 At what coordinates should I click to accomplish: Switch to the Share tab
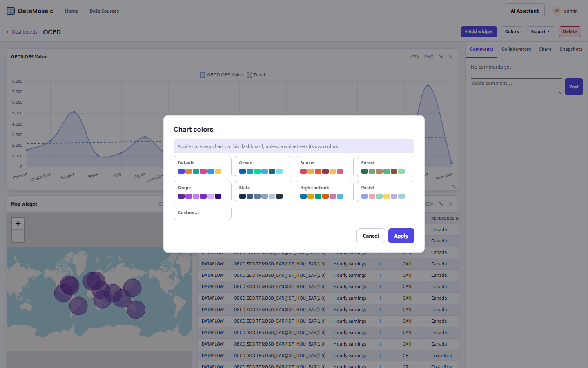pyautogui.click(x=545, y=49)
